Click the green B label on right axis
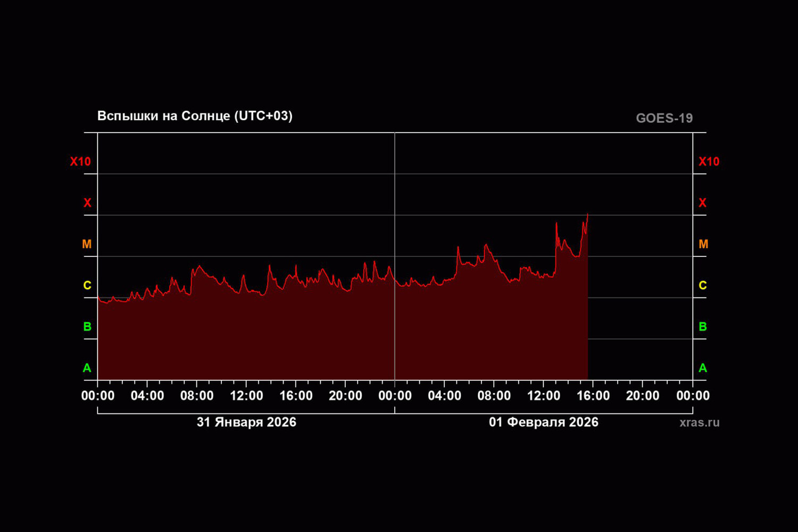The height and width of the screenshot is (532, 798). 703,327
